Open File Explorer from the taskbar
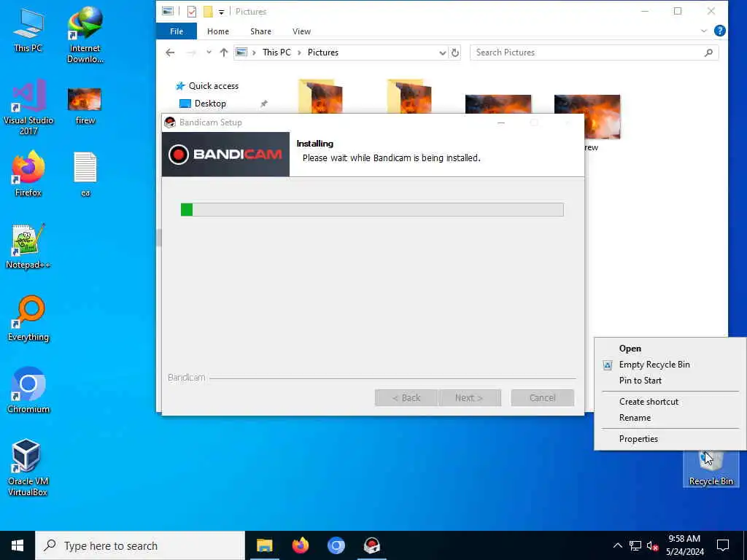The width and height of the screenshot is (747, 560). point(264,545)
